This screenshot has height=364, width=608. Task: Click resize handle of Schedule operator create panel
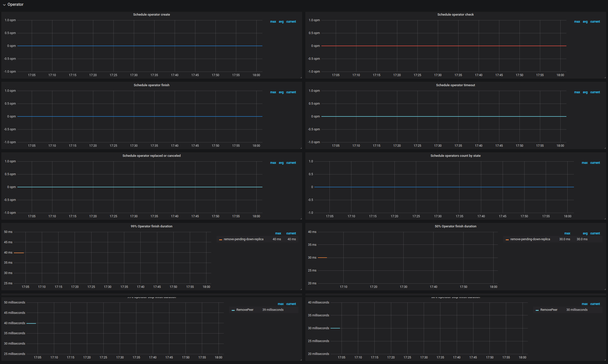point(301,77)
